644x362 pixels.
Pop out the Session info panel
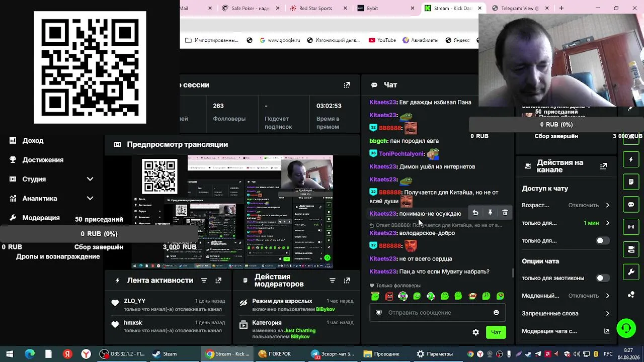[347, 85]
